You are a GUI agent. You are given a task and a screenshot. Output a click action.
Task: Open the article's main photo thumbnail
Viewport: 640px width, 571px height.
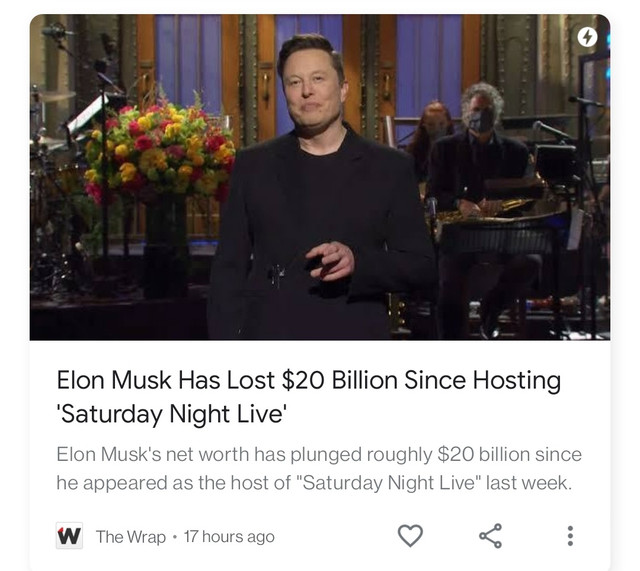coord(320,177)
